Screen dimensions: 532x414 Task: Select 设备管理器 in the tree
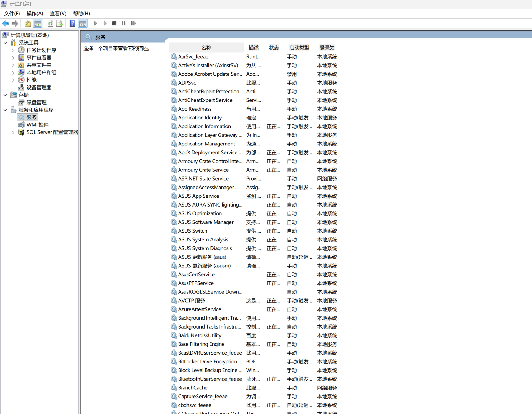tap(39, 87)
